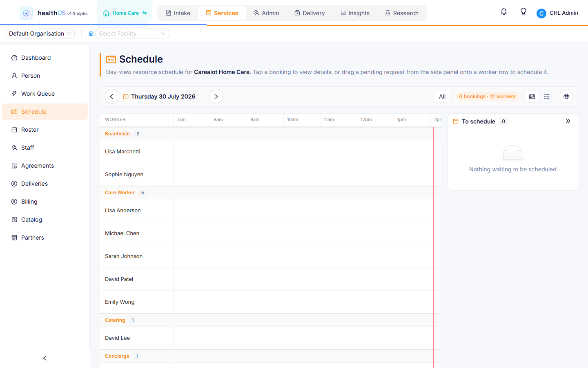Open the Delivery tab

[310, 13]
